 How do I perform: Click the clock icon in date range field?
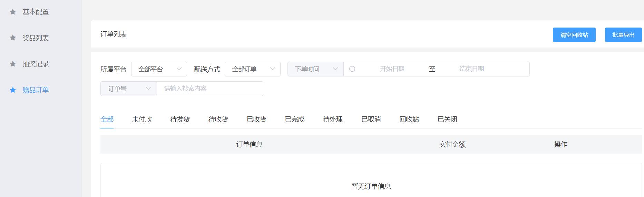tap(352, 69)
